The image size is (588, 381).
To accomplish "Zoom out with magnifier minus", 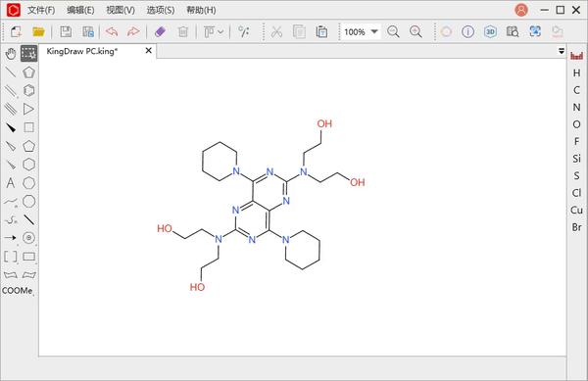I will point(393,32).
